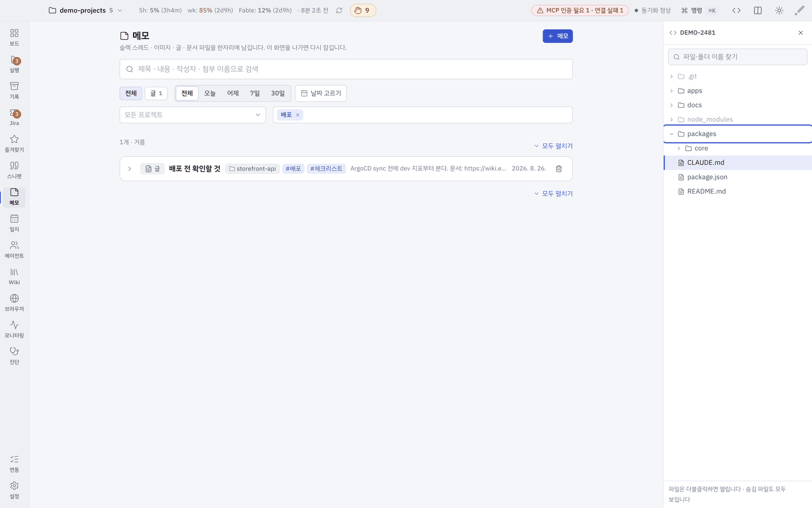Expand the apps folder
This screenshot has height=508, width=812.
coord(738,91)
